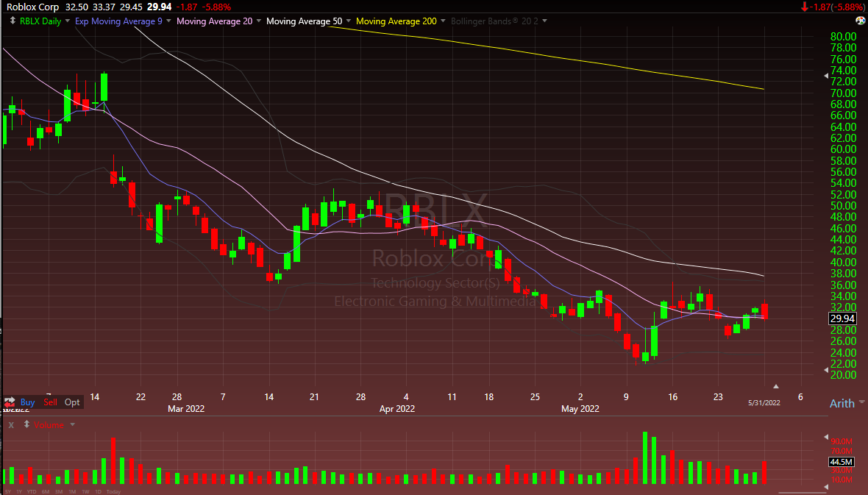Viewport: 868px width, 495px height.
Task: Click the triangle marker above the 5/31/2022 date
Action: [775, 386]
